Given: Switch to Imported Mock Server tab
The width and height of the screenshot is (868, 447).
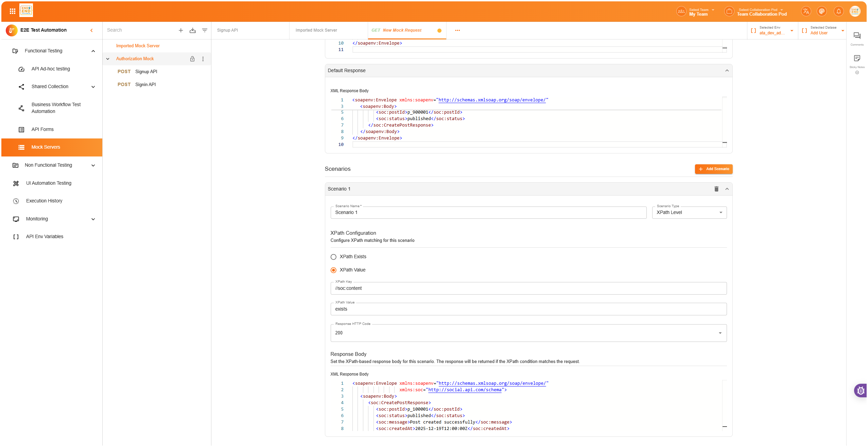Looking at the screenshot, I should 316,30.
